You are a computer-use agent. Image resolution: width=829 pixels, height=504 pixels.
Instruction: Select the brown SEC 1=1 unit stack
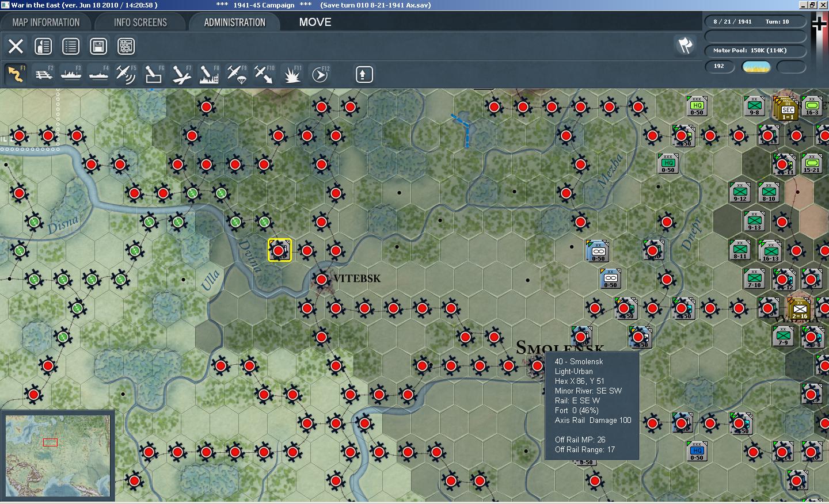coord(786,109)
